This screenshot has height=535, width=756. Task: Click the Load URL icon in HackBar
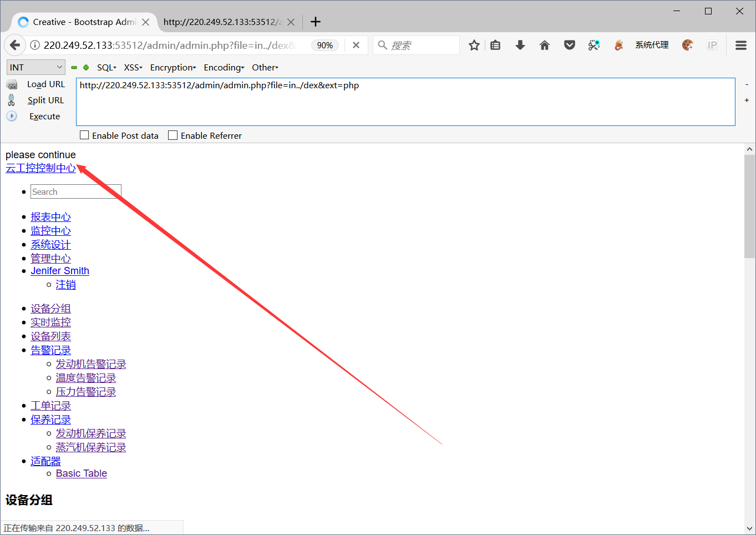tap(12, 84)
